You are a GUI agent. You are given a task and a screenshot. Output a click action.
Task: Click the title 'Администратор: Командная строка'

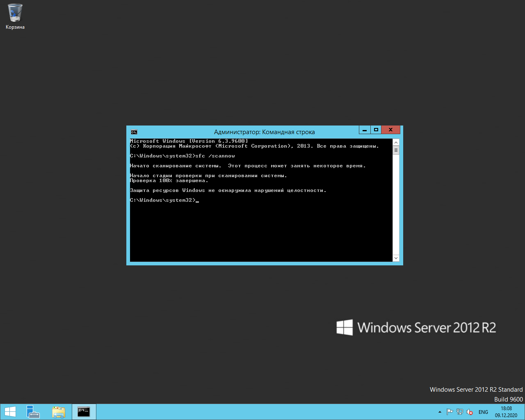click(265, 132)
